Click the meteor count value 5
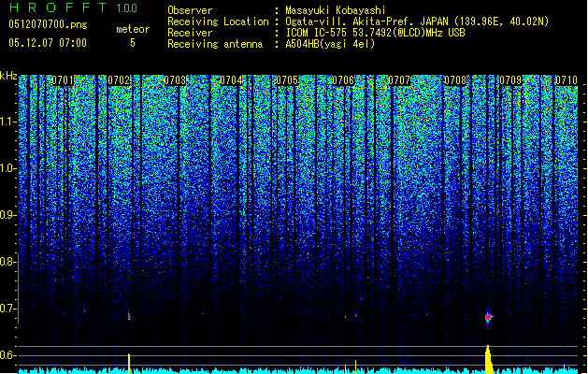 [133, 43]
